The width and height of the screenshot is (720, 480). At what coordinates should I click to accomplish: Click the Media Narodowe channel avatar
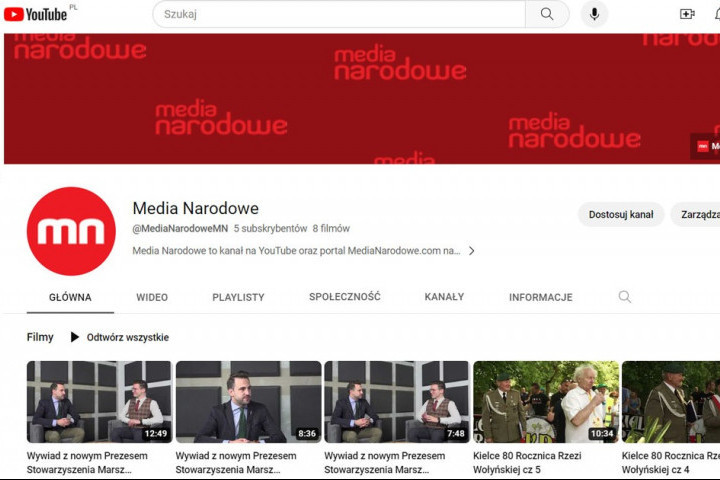pos(71,231)
